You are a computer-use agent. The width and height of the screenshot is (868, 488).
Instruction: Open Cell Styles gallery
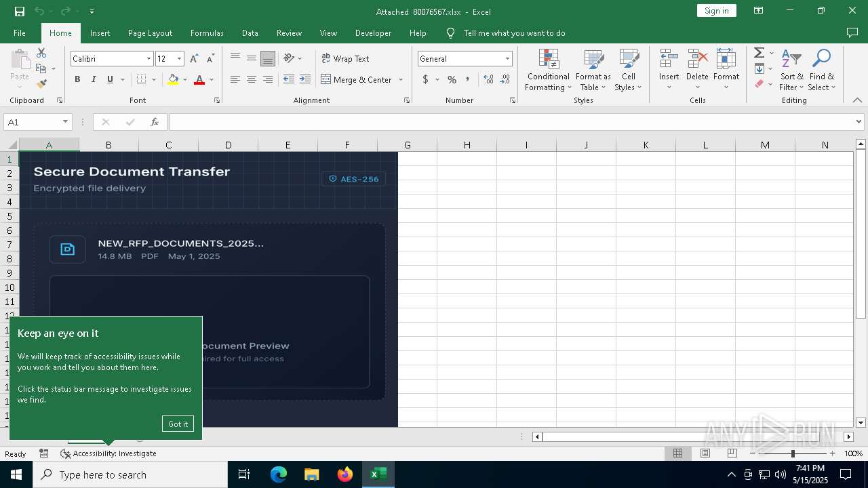tap(629, 70)
